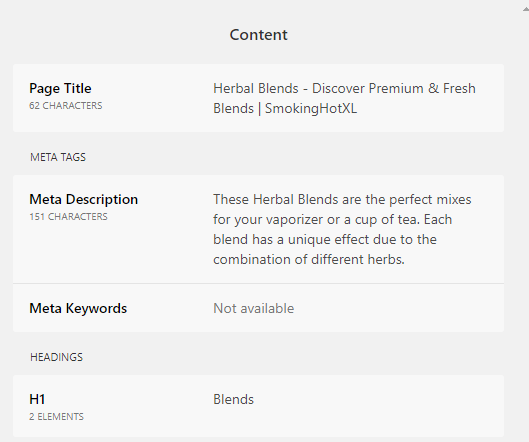Click the meta description paragraph text

pyautogui.click(x=342, y=229)
